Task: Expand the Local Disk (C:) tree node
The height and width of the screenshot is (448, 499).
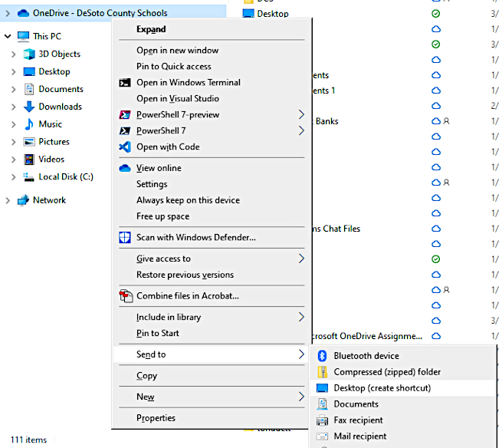Action: tap(14, 177)
